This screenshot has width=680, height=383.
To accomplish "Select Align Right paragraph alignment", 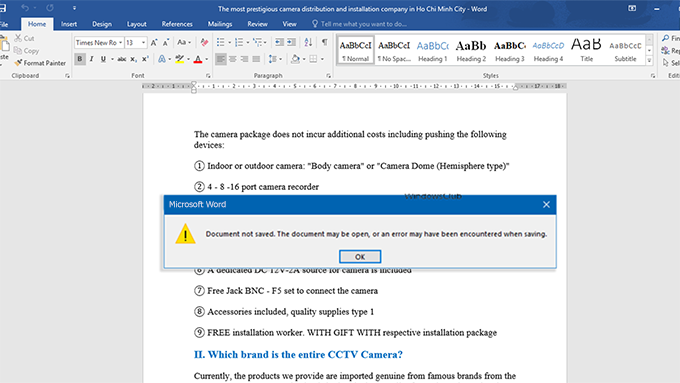I will (245, 59).
